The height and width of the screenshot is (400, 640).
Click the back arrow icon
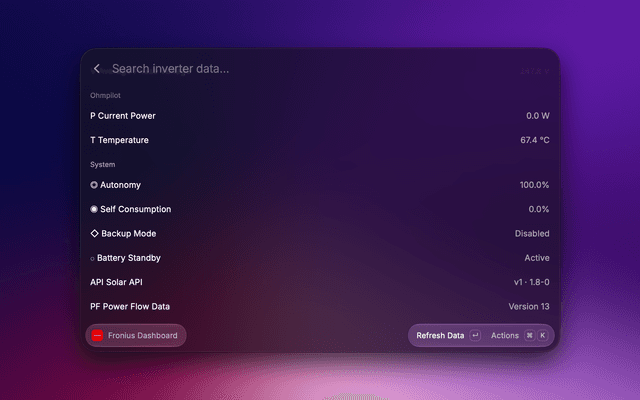pyautogui.click(x=96, y=69)
